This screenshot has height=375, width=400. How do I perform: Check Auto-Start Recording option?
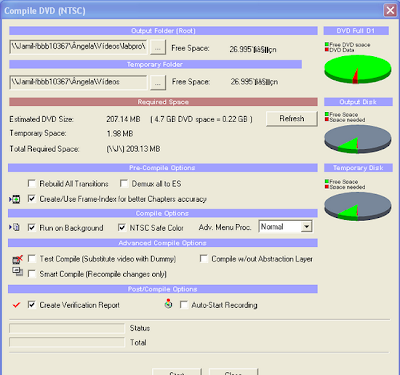(x=184, y=305)
